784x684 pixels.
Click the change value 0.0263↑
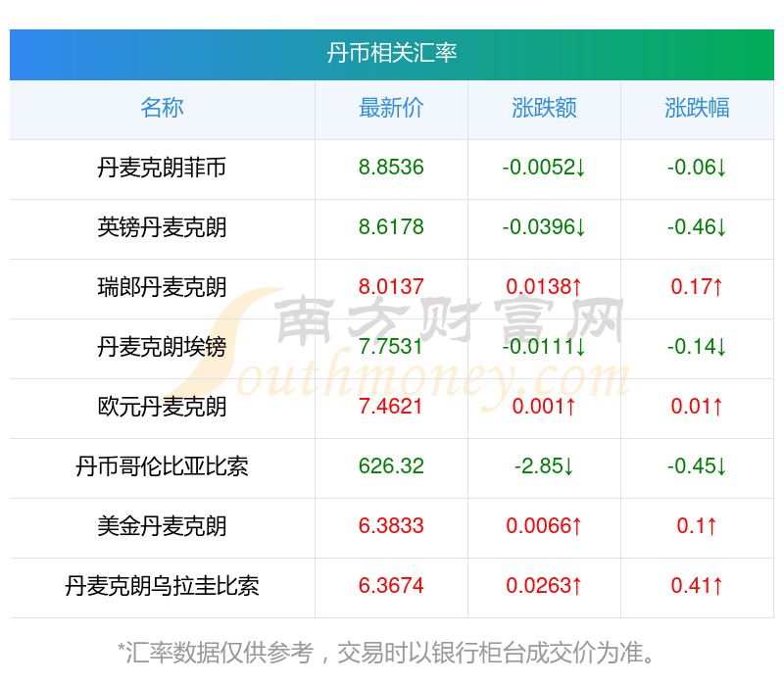[544, 585]
